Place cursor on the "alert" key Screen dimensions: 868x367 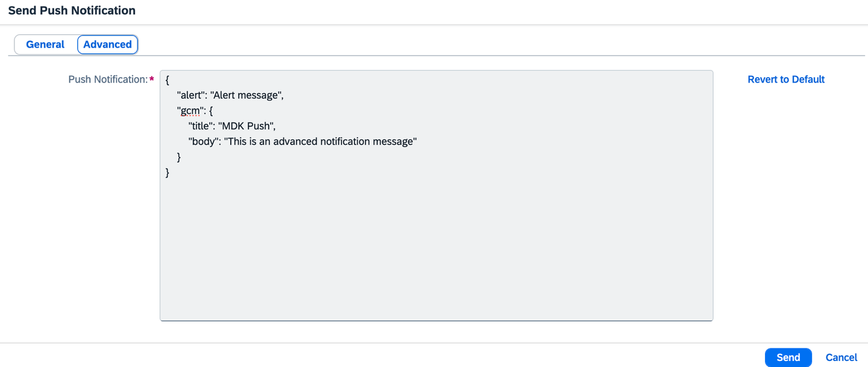coord(191,95)
